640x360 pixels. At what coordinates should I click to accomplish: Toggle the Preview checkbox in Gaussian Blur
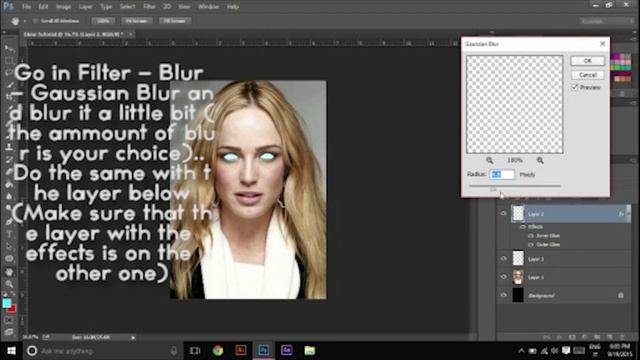coord(575,87)
